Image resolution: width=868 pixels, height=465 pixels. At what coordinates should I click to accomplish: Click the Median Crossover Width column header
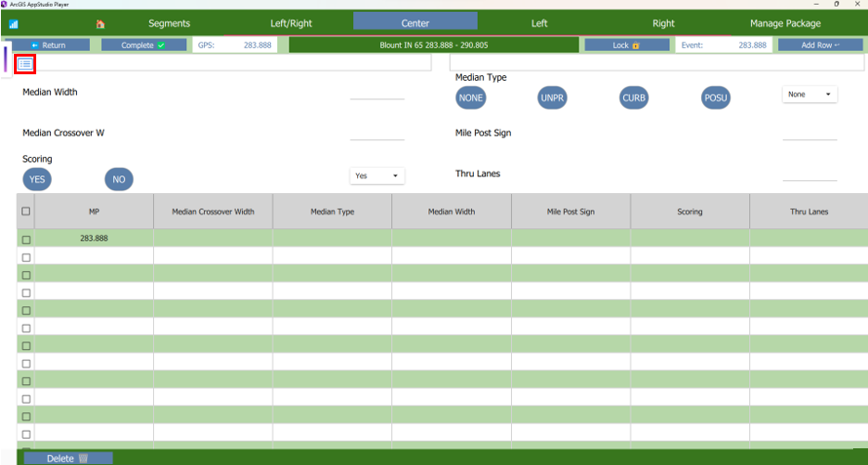pyautogui.click(x=213, y=212)
